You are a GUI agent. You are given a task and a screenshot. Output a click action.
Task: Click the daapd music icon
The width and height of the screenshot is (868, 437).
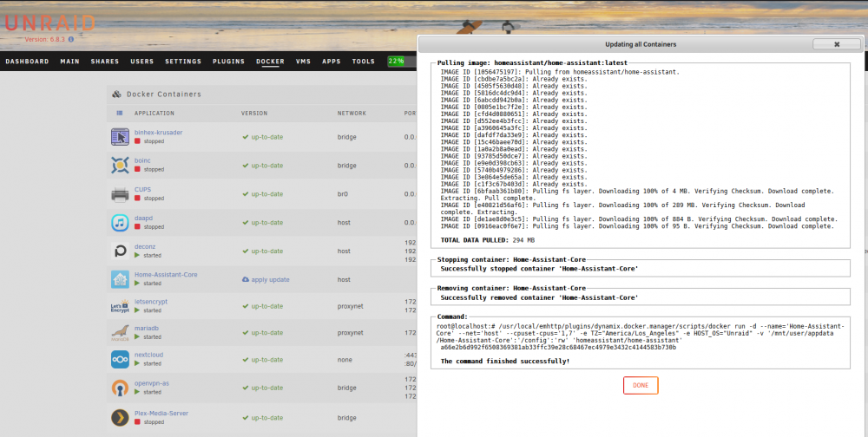pos(120,222)
